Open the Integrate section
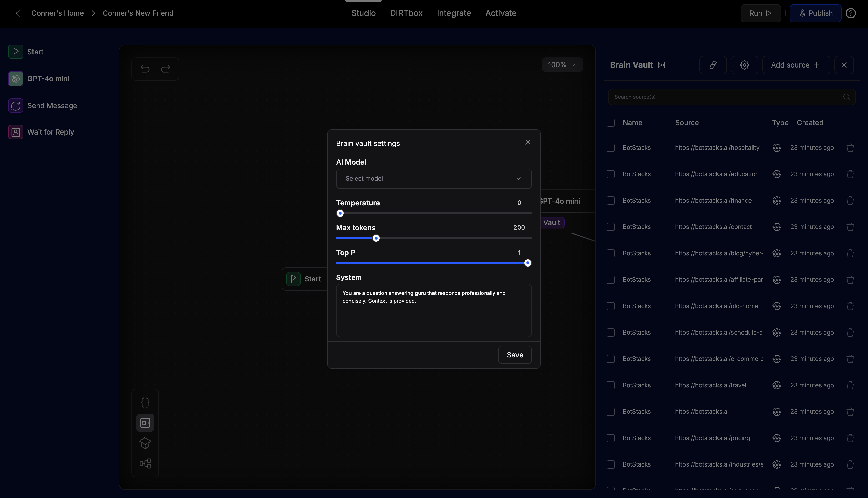This screenshot has height=498, width=868. (454, 13)
